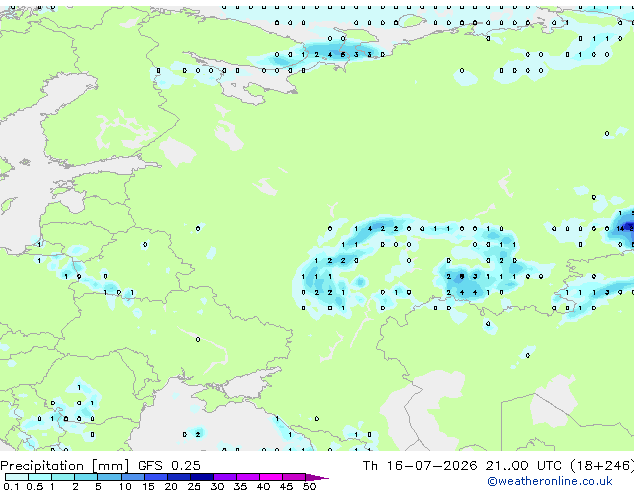Click the 'GFS 0.25' model label
This screenshot has width=634, height=490.
pyautogui.click(x=169, y=466)
